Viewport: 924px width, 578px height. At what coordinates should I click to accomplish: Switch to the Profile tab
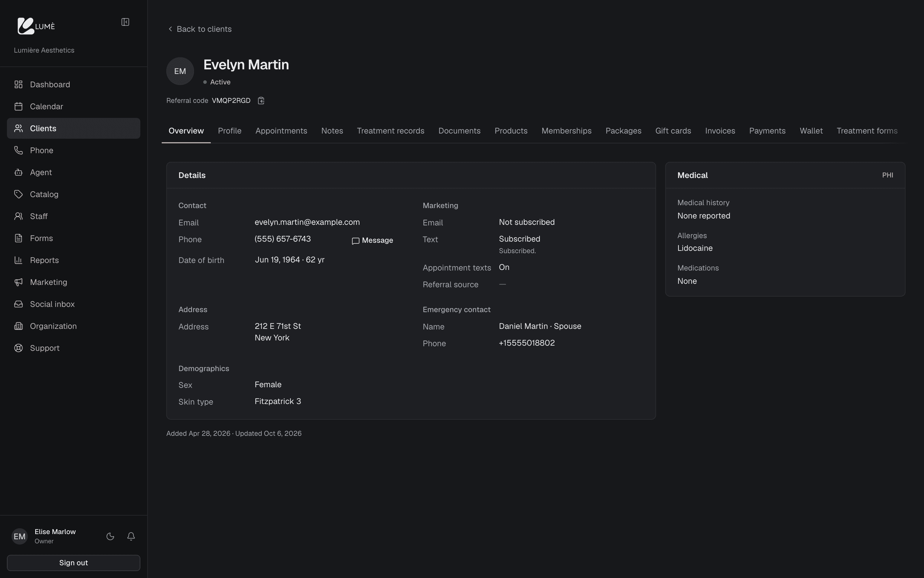pyautogui.click(x=230, y=131)
